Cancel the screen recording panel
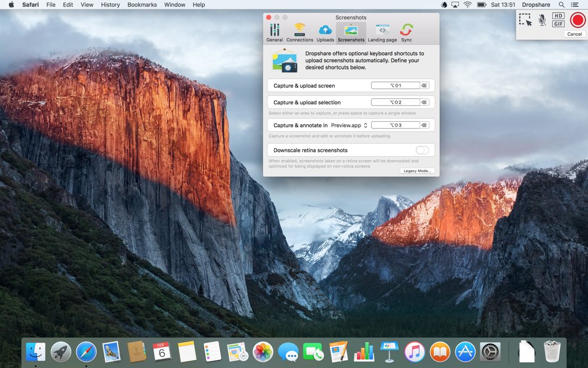This screenshot has width=588, height=368. coord(574,34)
